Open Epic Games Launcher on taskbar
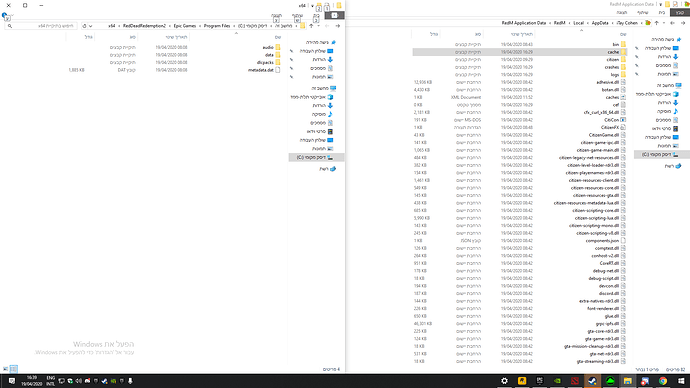 coord(540,381)
